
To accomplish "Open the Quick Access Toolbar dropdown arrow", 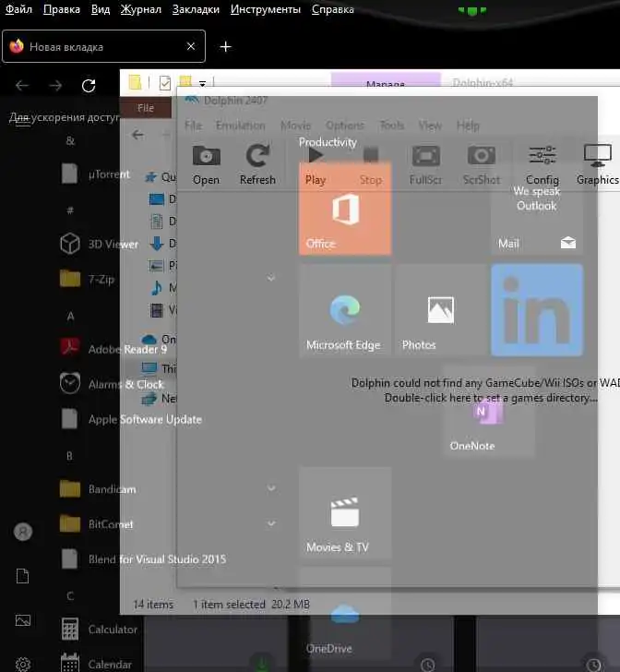I will click(x=202, y=83).
